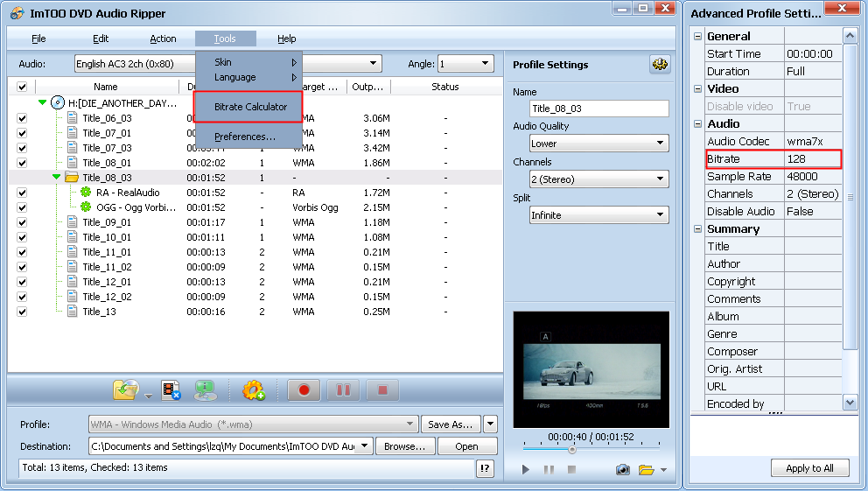Stop the preview video
Image resolution: width=868 pixels, height=491 pixels.
572,469
